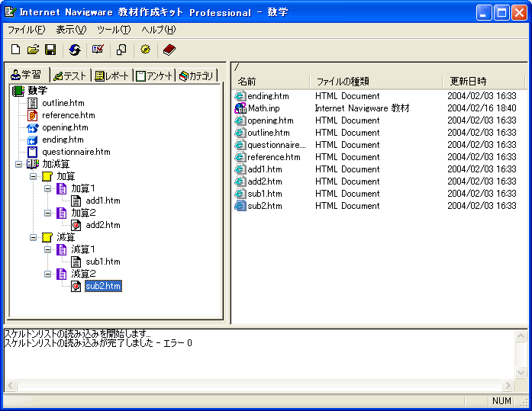Click the magnifier preview toolbar icon
The image size is (532, 411).
coord(121,50)
